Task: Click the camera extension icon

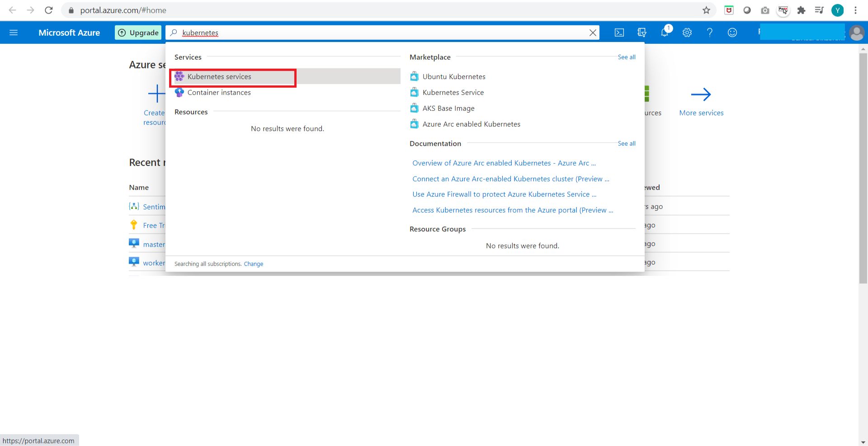Action: pyautogui.click(x=765, y=10)
